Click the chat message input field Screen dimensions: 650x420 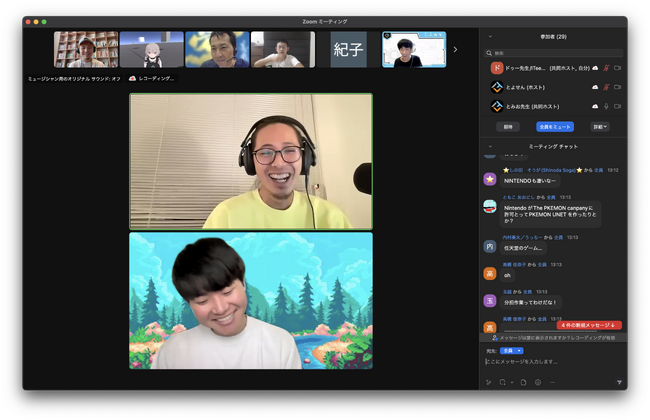[553, 362]
